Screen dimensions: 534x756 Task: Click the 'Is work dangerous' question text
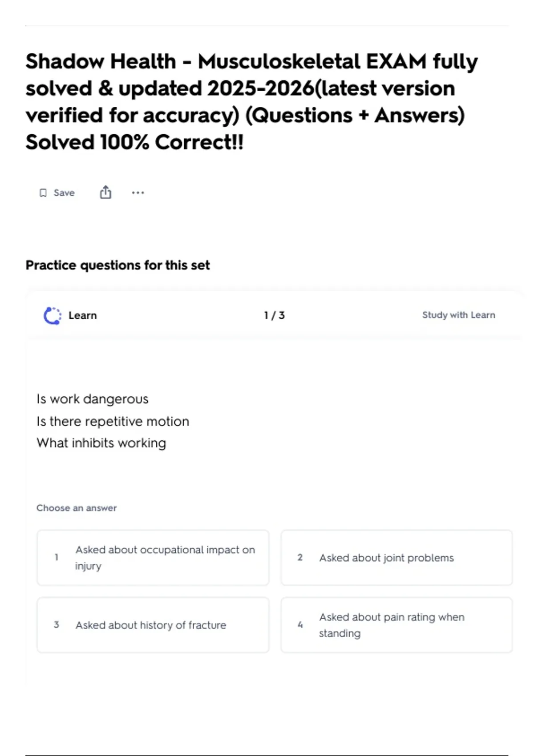point(93,399)
